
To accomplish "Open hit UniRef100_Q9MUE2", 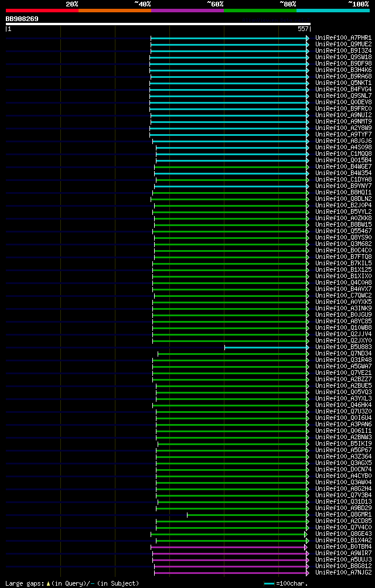I will 343,45.
